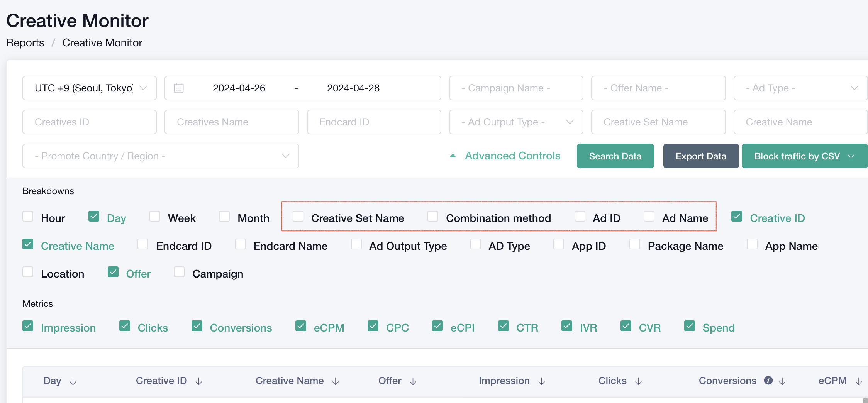
Task: Click sort arrow beside Creative Name column
Action: tap(336, 381)
